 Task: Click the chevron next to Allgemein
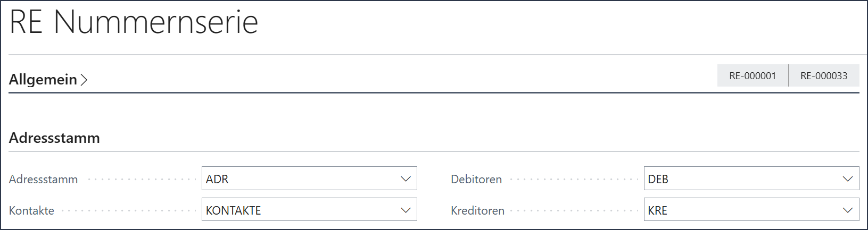(84, 80)
